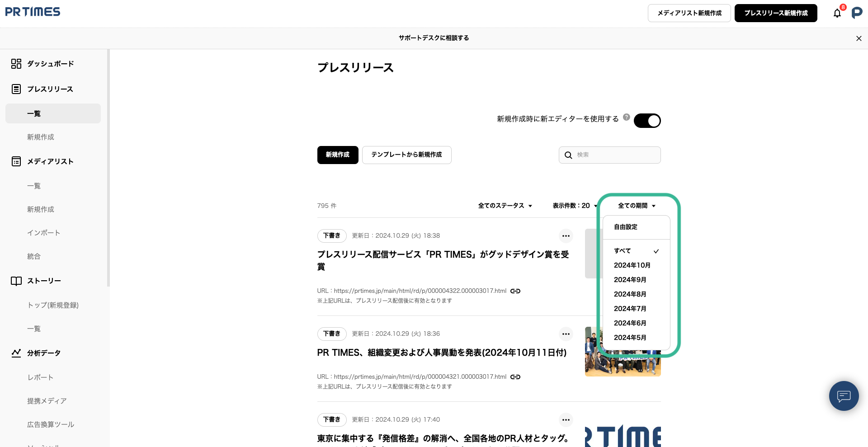Click into the 検索 search field
Screen dimensions: 868x447
click(x=616, y=155)
